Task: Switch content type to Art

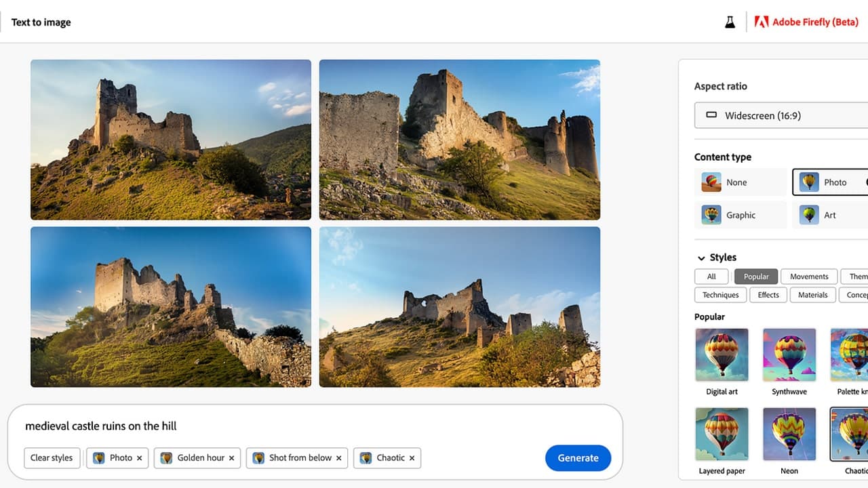Action: click(829, 215)
